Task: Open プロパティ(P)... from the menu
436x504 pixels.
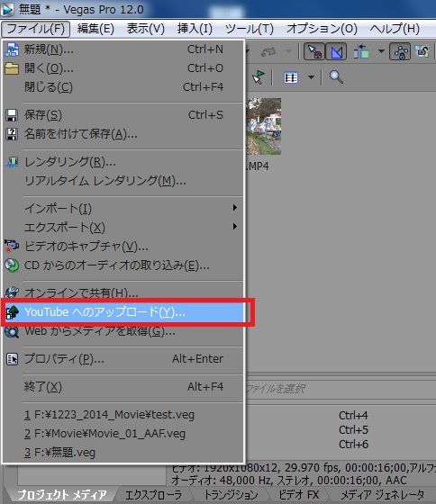Action: click(x=123, y=359)
